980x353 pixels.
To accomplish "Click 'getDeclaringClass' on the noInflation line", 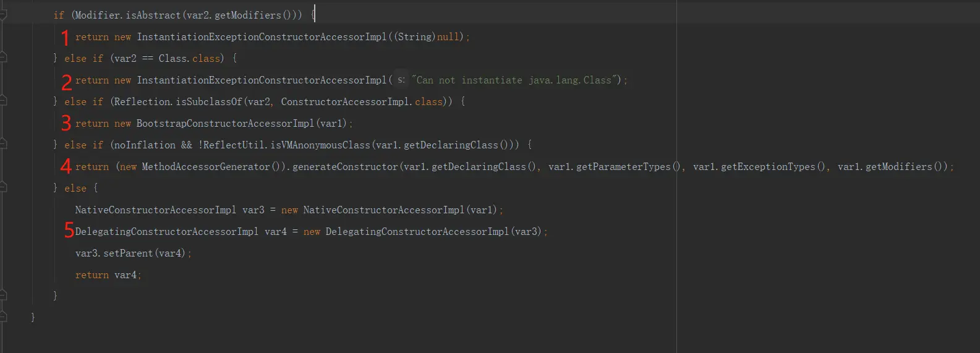I will coord(451,145).
